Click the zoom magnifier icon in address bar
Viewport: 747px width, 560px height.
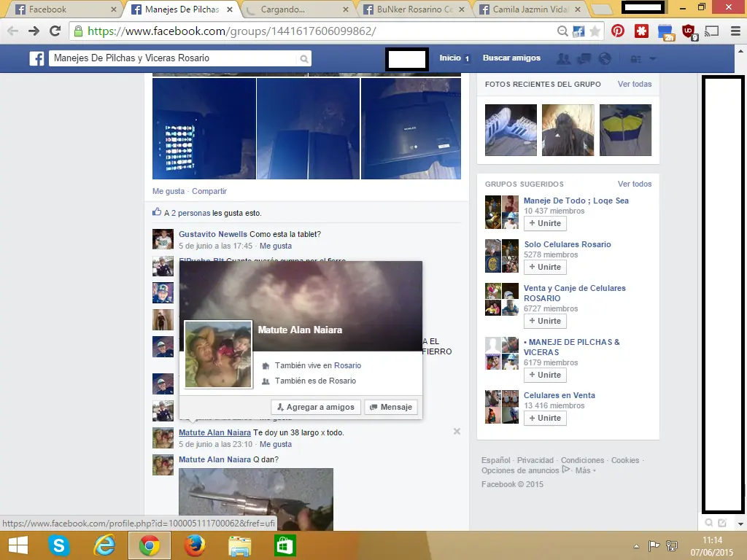pyautogui.click(x=562, y=31)
